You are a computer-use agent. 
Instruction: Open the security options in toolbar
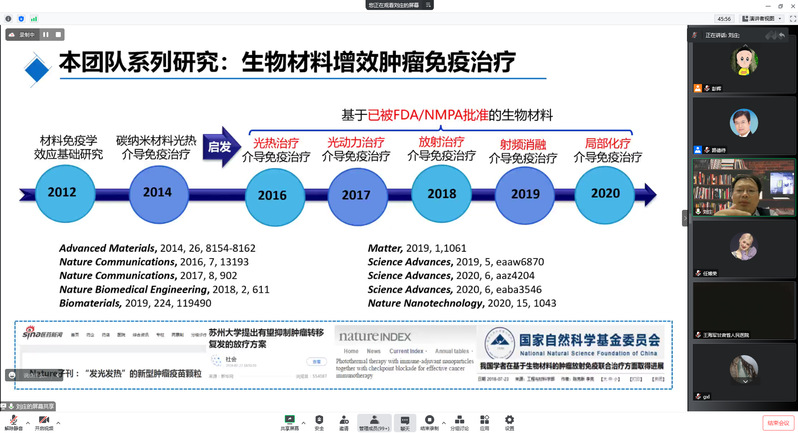pyautogui.click(x=319, y=422)
